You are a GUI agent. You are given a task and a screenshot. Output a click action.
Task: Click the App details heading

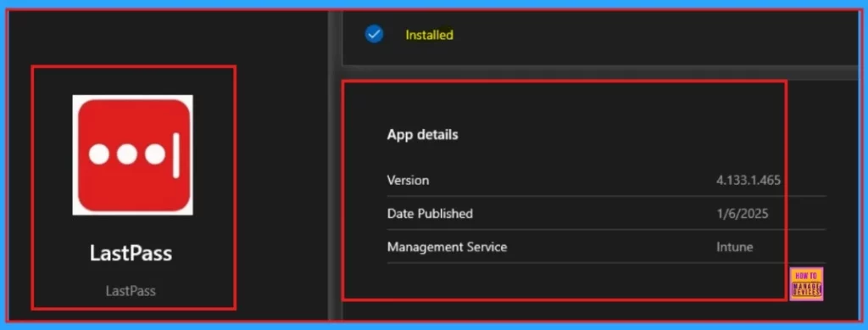click(x=422, y=135)
